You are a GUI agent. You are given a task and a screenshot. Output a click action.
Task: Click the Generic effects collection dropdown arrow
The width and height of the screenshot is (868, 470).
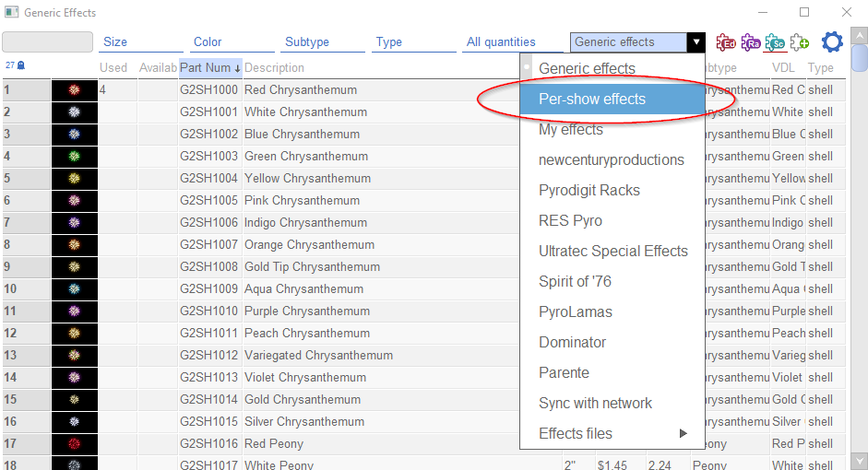[x=696, y=42]
